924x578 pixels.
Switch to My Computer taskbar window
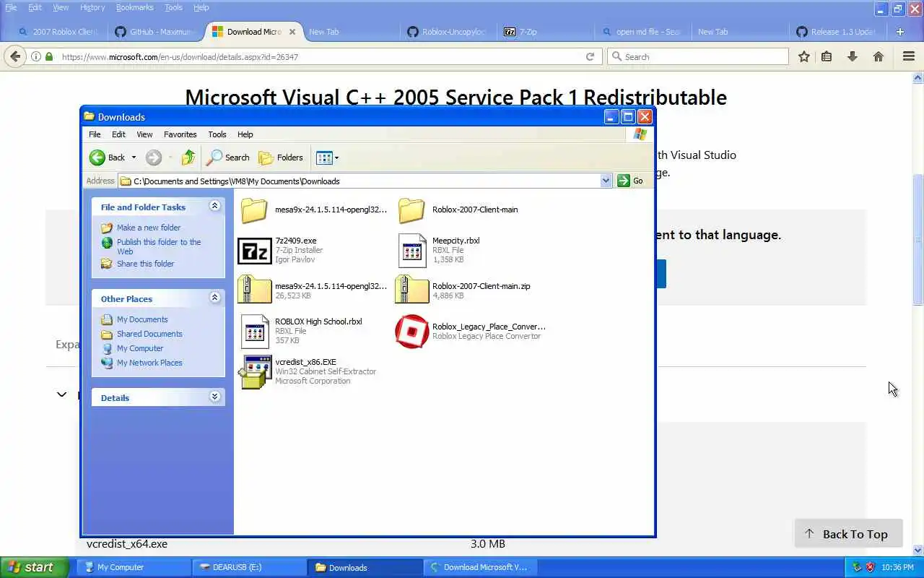point(134,567)
